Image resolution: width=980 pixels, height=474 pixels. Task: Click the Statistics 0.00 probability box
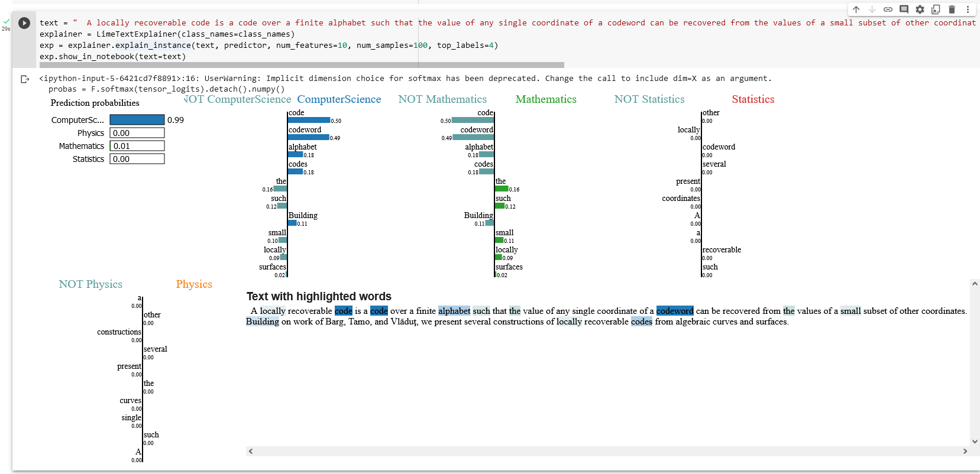coord(137,159)
